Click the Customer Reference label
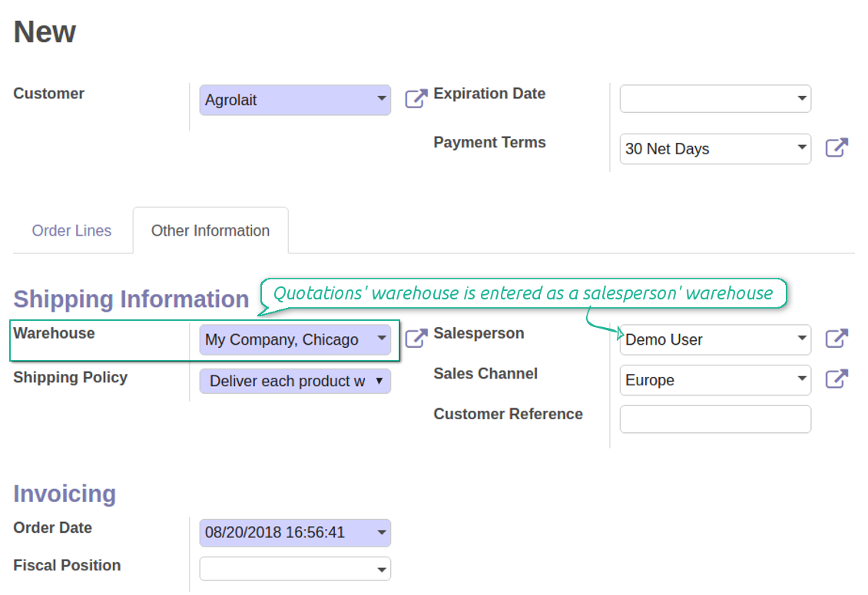Screen dimensions: 868x595 pos(509,414)
